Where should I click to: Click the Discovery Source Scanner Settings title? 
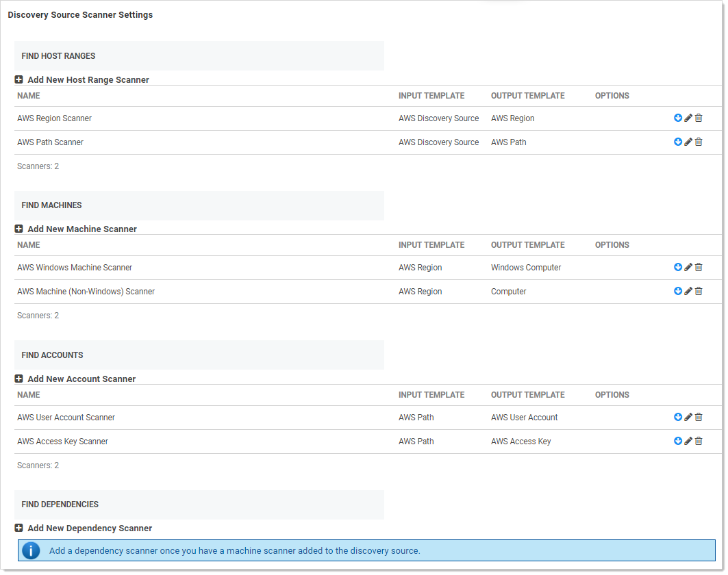pos(80,15)
